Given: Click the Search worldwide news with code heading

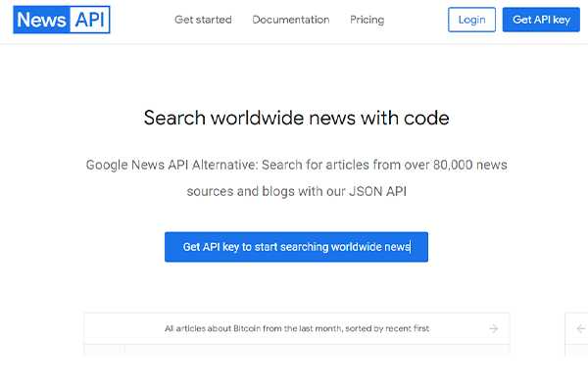Looking at the screenshot, I should (296, 118).
